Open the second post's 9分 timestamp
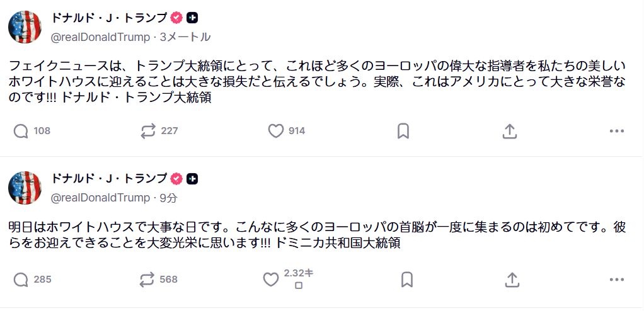644x311 pixels. [169, 198]
